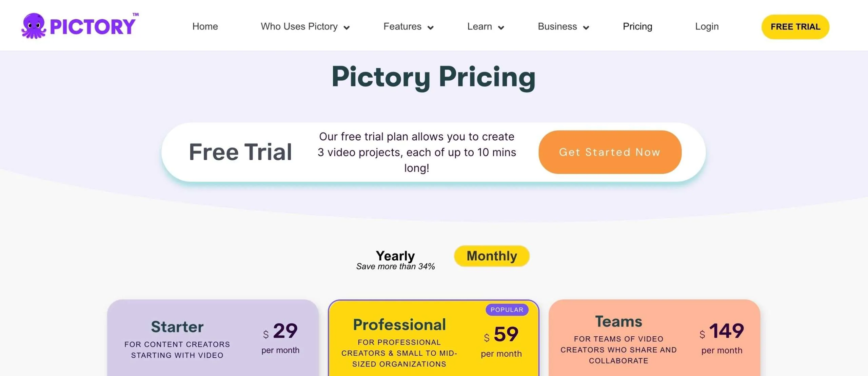Screen dimensions: 868x376
Task: Click the Get Started Now button
Action: [610, 152]
